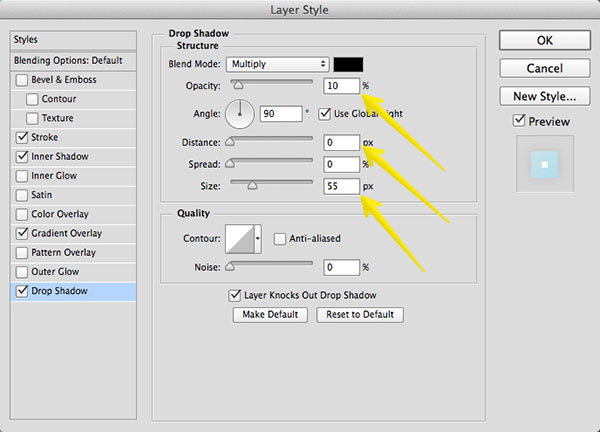Click the angle dial control

[x=241, y=114]
